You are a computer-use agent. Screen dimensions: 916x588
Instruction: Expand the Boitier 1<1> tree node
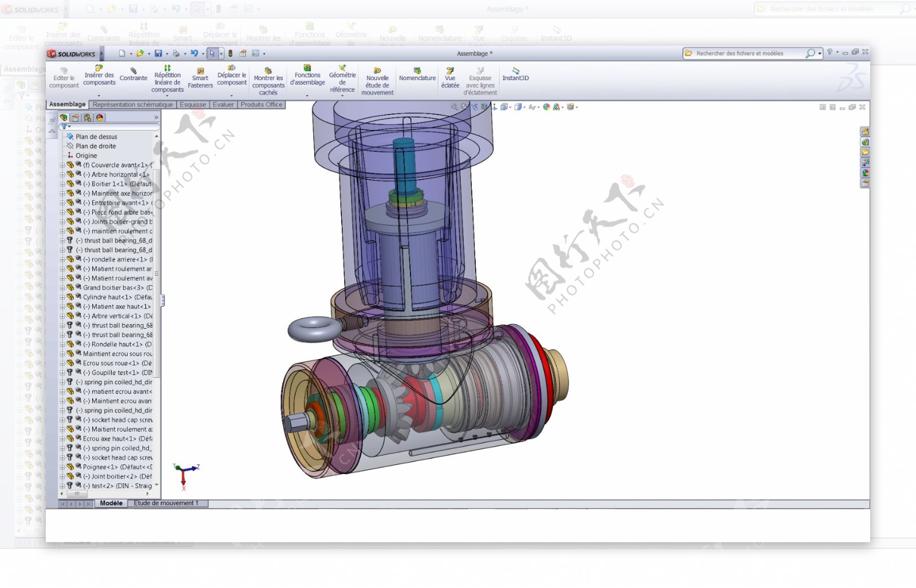click(62, 184)
